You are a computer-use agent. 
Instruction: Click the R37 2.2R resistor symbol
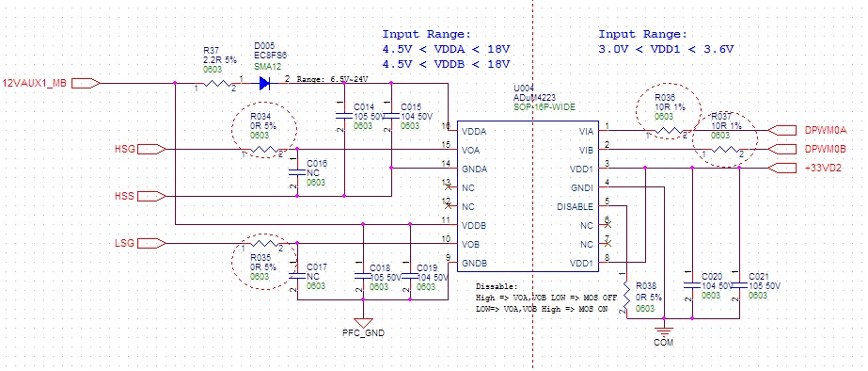click(216, 84)
